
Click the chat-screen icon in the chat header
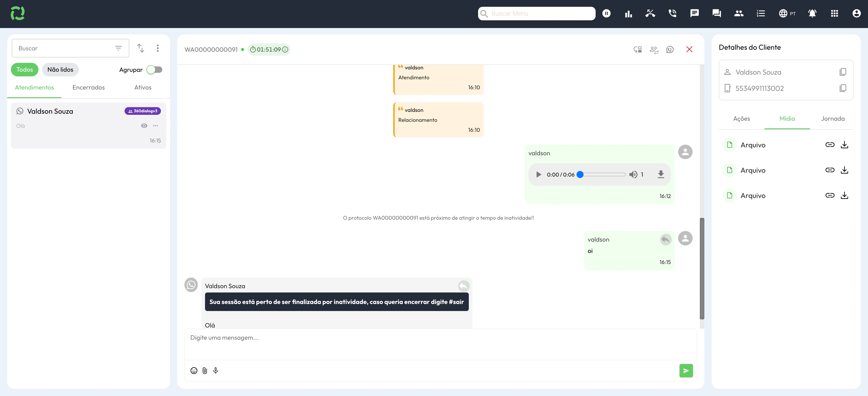coord(637,49)
